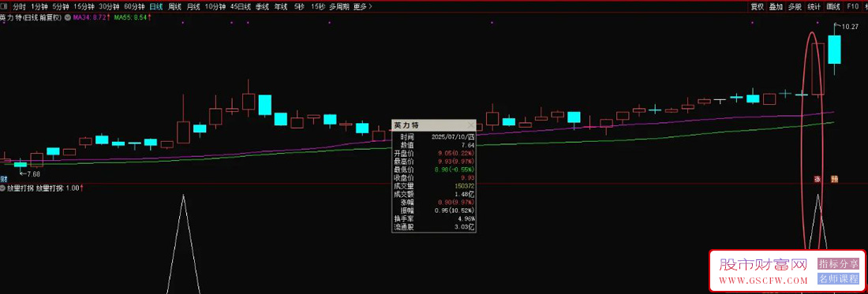868x294 pixels.
Task: Select the 5分钟 period
Action: (x=61, y=6)
